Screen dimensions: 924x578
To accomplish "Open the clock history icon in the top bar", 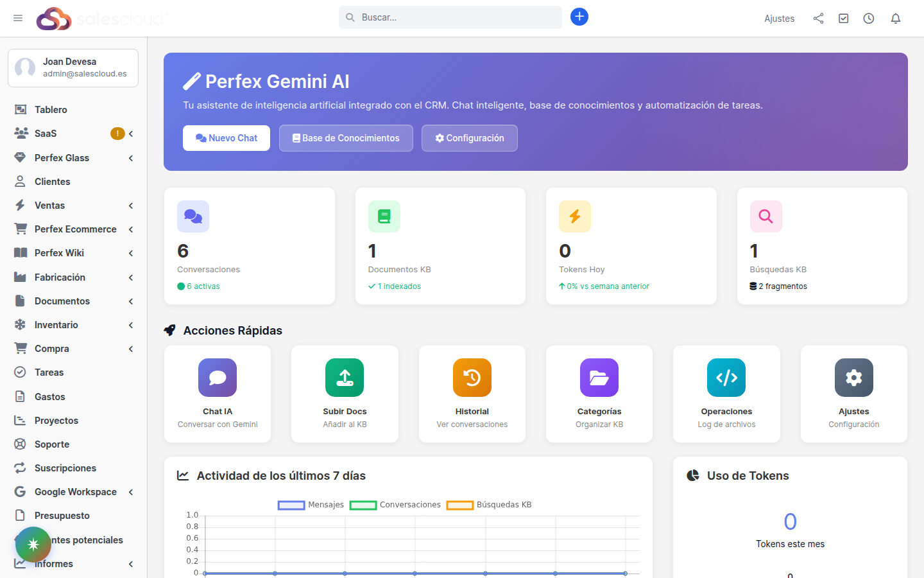I will click(x=869, y=18).
